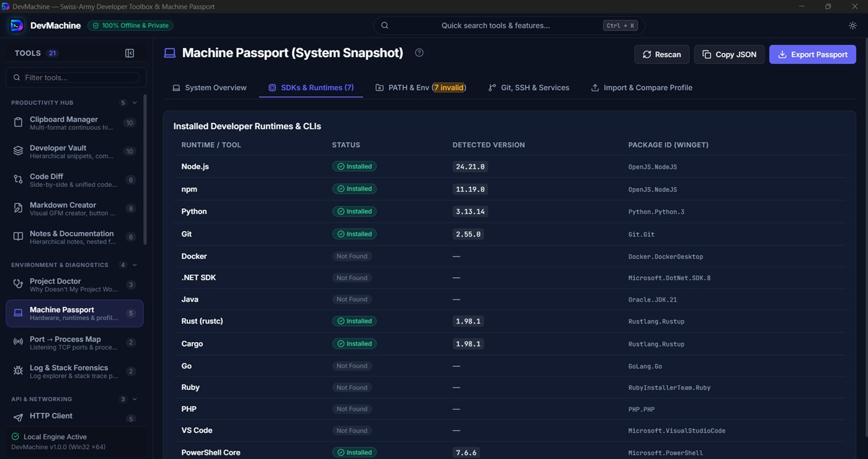
Task: Open Clipboard Manager tool
Action: pos(74,123)
